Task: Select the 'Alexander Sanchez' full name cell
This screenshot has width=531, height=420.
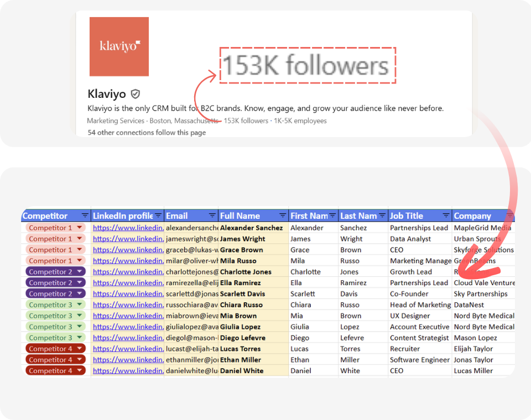Action: [253, 228]
